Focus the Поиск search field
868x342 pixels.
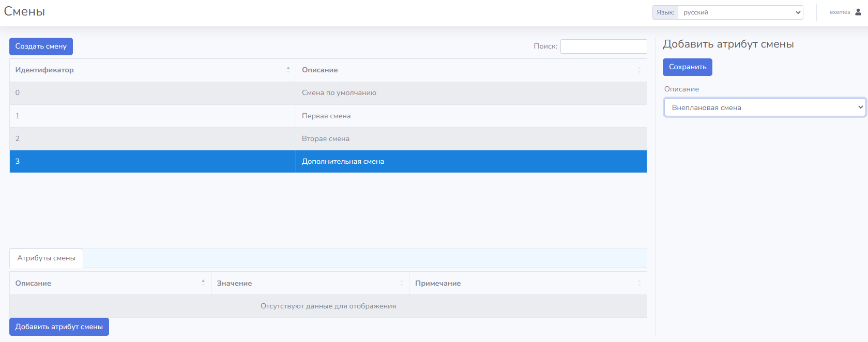[603, 46]
